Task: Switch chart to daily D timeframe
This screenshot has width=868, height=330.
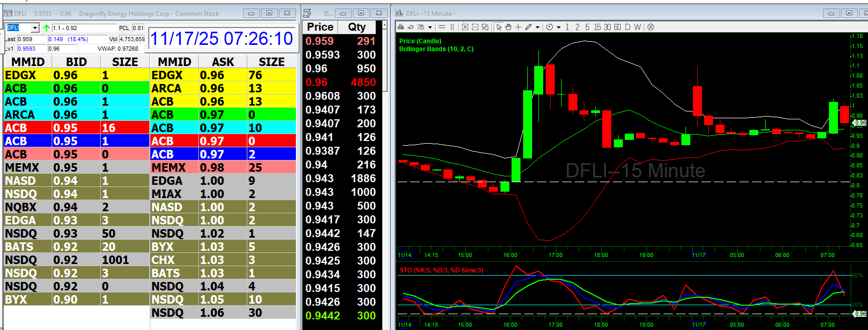Action: tap(628, 27)
